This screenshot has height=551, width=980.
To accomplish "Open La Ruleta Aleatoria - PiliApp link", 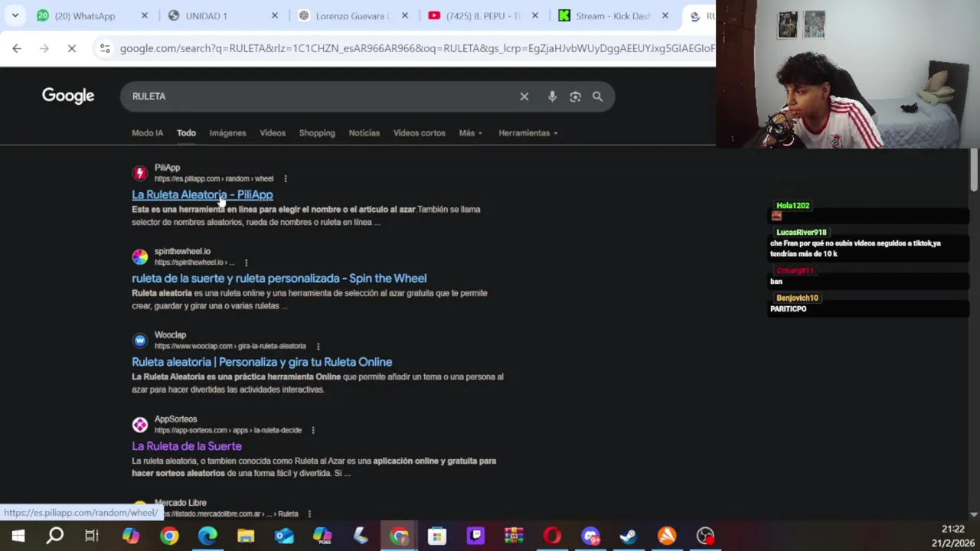I will 202,194.
